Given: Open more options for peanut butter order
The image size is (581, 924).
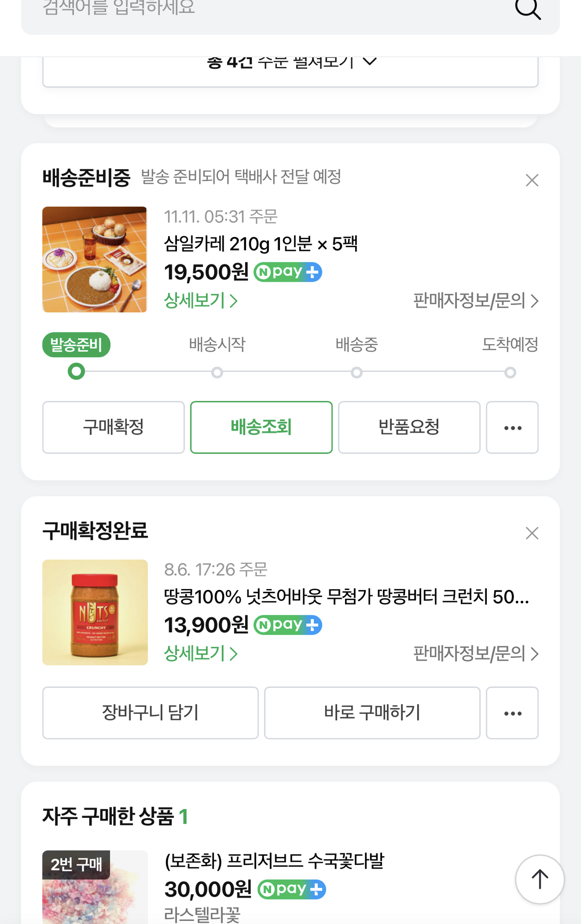Looking at the screenshot, I should click(x=512, y=713).
